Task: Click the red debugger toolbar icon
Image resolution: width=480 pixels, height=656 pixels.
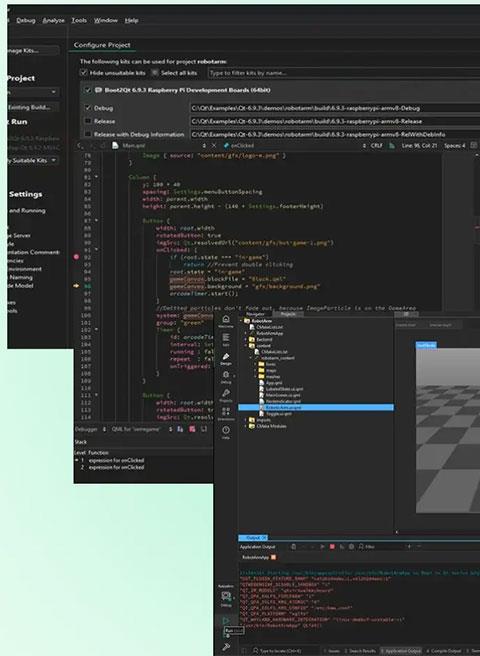Action: click(x=192, y=429)
